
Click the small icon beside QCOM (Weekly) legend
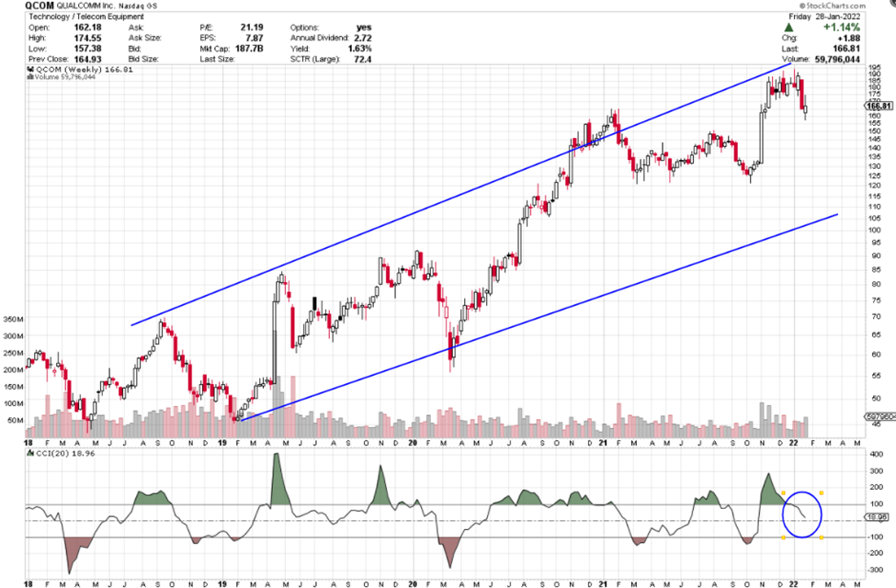[31, 70]
